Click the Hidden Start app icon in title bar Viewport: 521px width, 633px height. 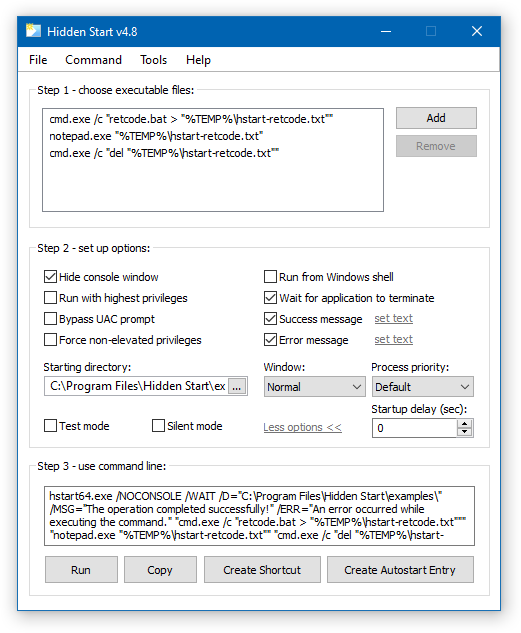click(33, 31)
